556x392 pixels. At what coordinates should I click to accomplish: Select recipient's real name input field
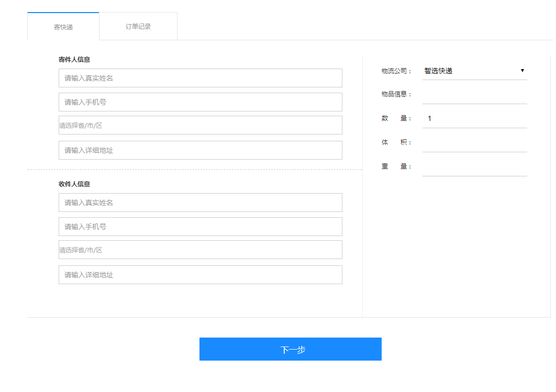pyautogui.click(x=200, y=203)
